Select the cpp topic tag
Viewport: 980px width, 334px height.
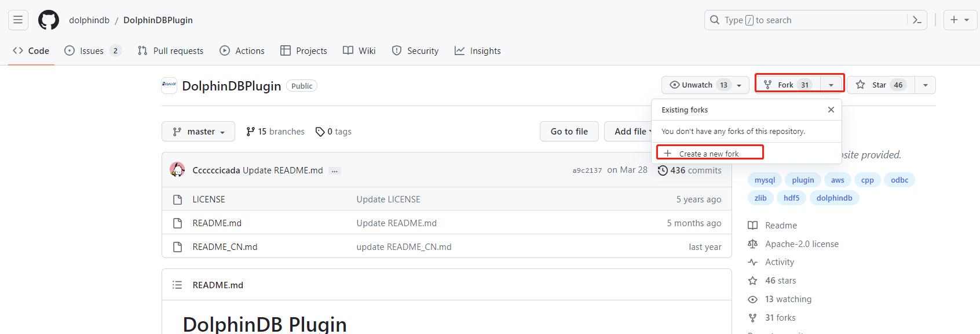867,180
